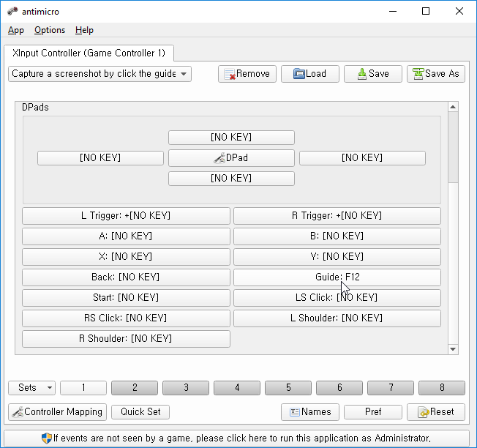Click the Start: [NO KEY] button
This screenshot has width=477, height=448.
coord(126,298)
